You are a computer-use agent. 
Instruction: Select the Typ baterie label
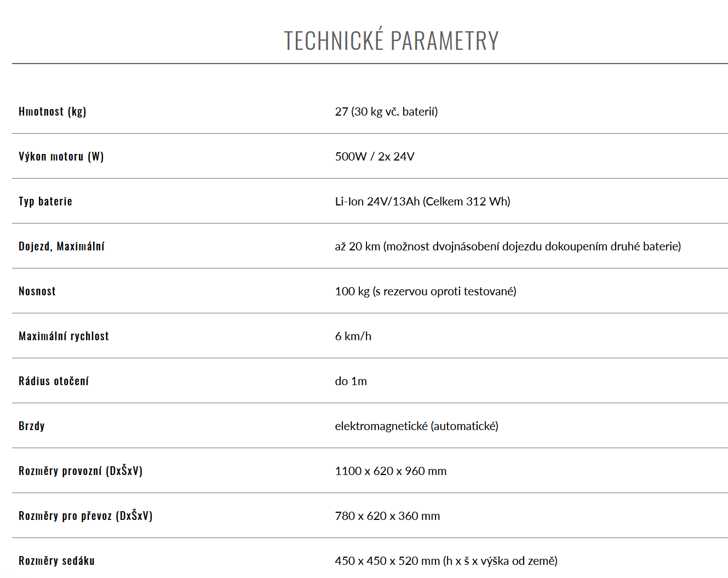point(45,201)
